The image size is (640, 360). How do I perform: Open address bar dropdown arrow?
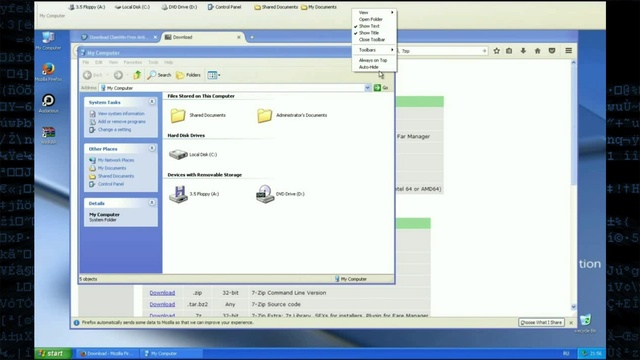[x=367, y=88]
